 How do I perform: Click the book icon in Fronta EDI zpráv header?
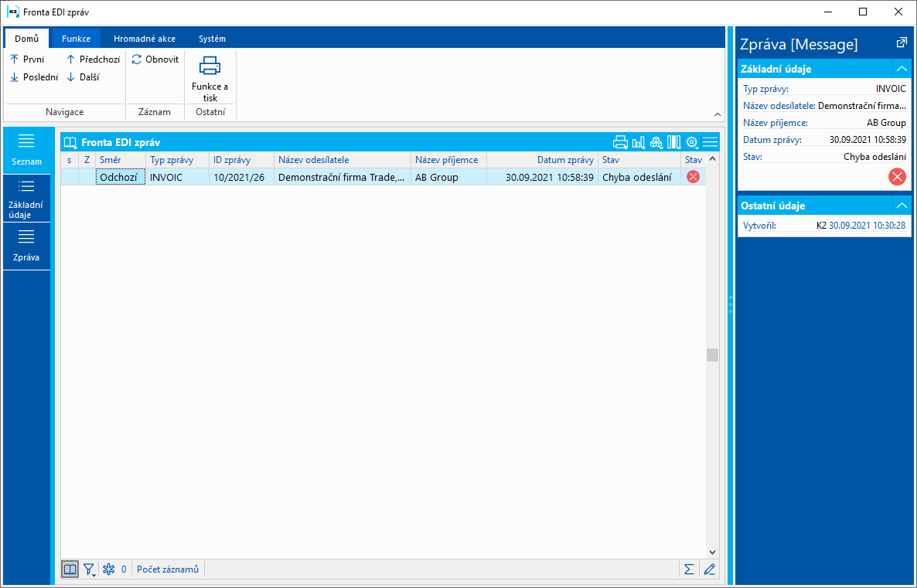pos(70,143)
